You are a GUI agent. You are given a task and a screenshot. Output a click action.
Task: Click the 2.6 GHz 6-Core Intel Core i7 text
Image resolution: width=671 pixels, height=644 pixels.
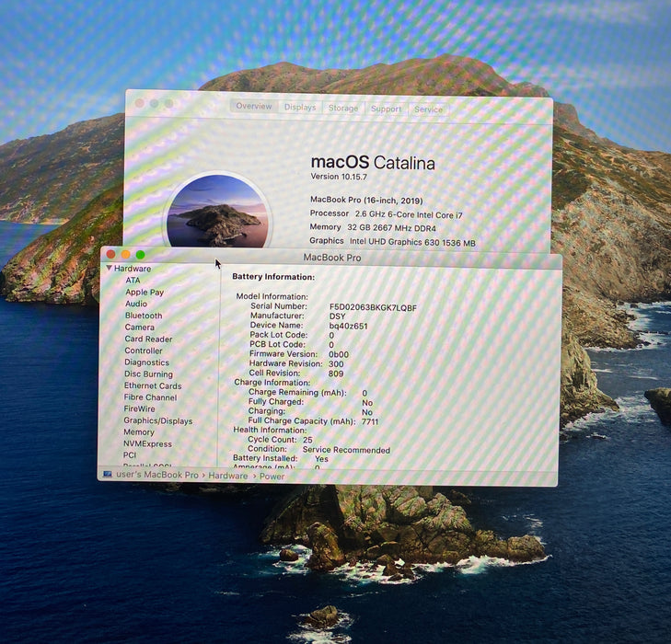(x=409, y=214)
